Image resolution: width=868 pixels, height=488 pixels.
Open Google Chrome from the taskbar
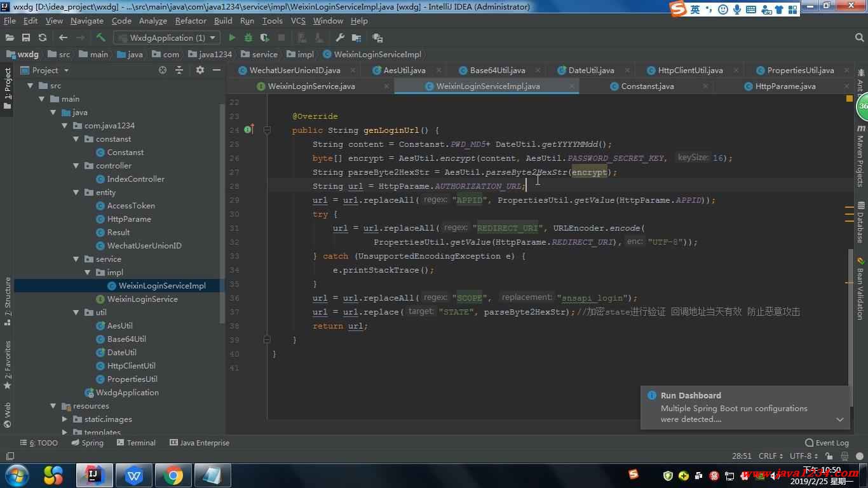[x=173, y=475]
